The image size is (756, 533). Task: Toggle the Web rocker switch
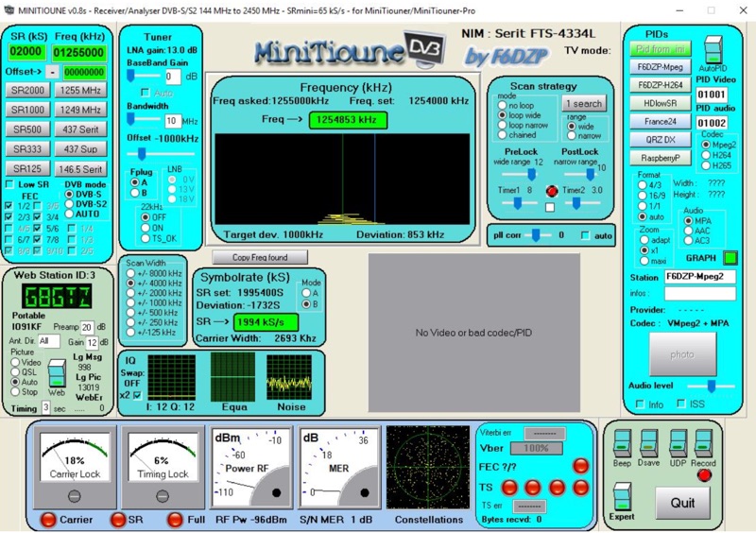tap(56, 373)
